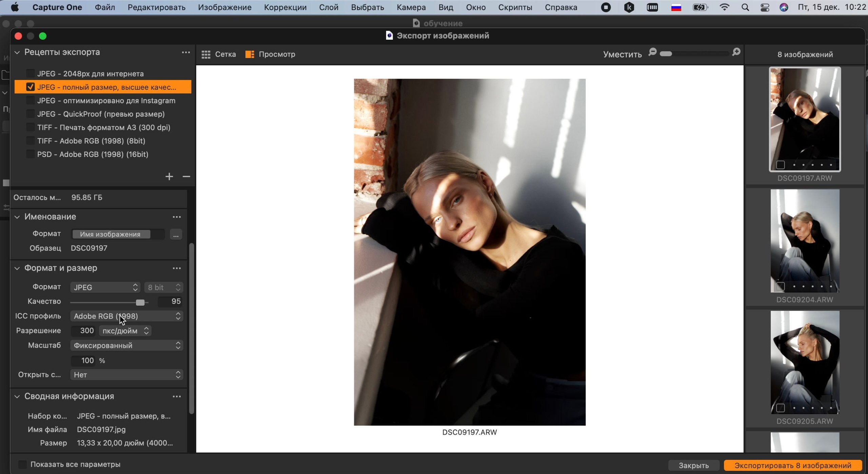Click the zoom out magnifier icon
This screenshot has height=474, width=868.
tap(652, 53)
